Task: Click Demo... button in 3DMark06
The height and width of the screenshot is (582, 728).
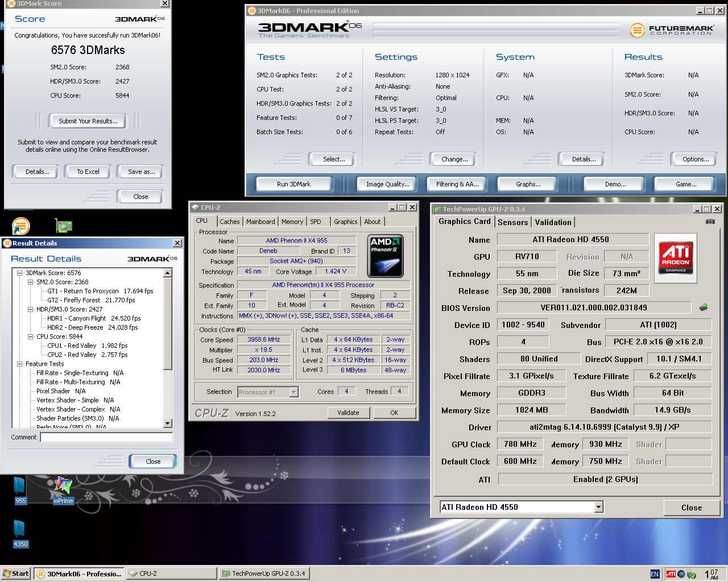Action: [615, 184]
